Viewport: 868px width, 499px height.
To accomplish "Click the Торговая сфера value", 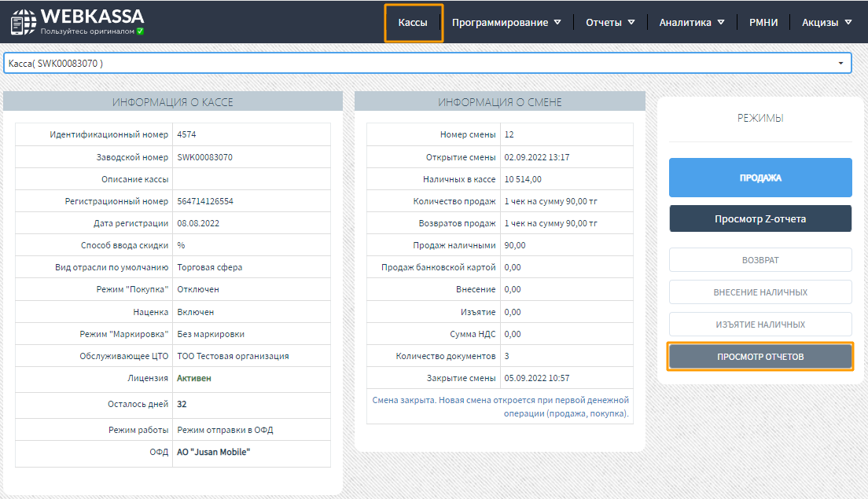I will (x=210, y=267).
